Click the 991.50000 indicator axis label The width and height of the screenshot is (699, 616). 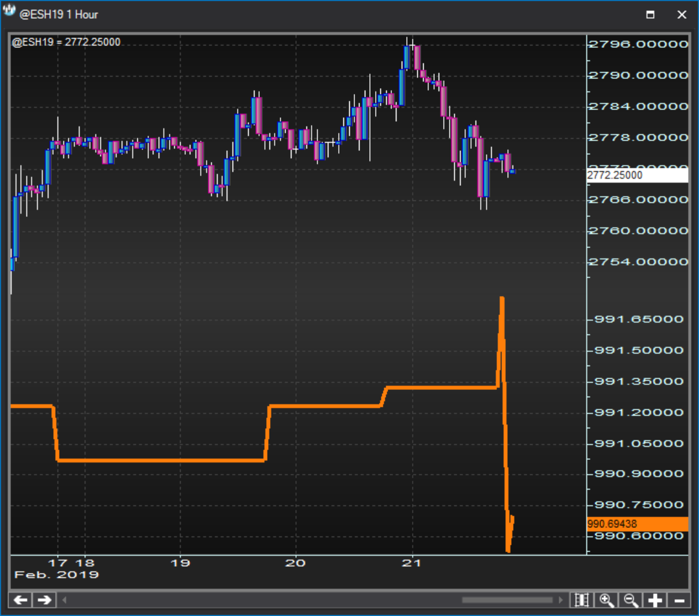(x=639, y=350)
